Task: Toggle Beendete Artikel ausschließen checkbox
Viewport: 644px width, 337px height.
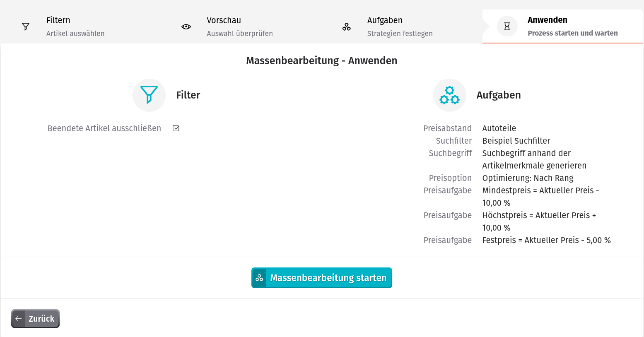Action: tap(176, 128)
